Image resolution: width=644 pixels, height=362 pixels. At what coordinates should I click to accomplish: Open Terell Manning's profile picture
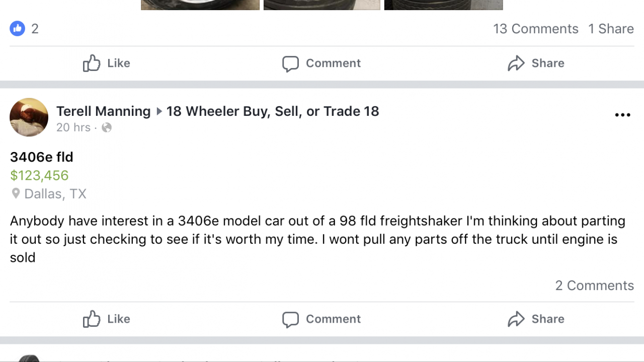[x=29, y=117]
